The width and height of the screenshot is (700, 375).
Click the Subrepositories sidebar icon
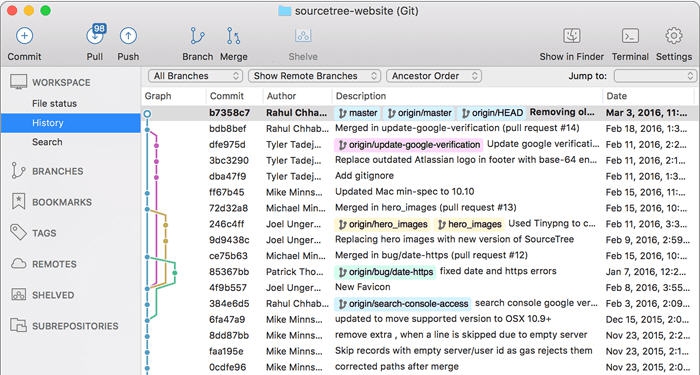tap(18, 325)
